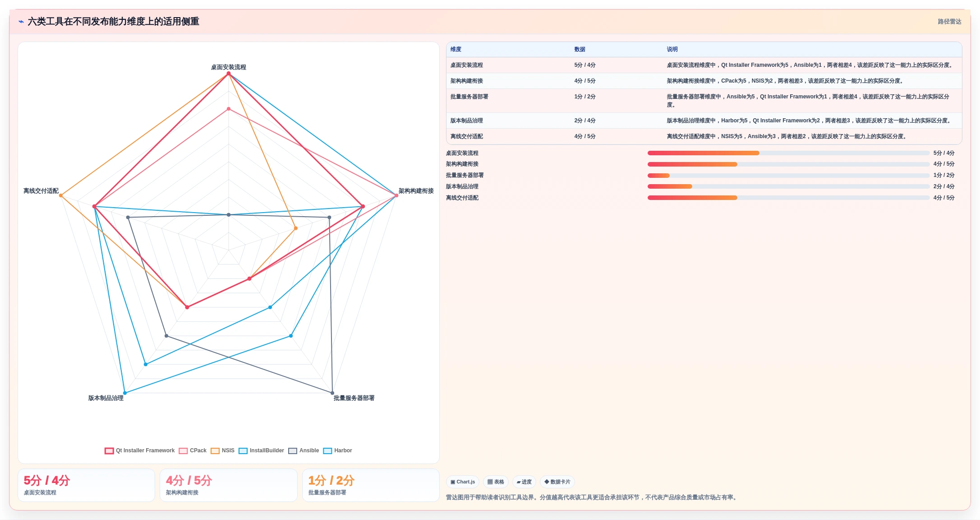
Task: Click the 批量服务器部署 progress bar
Action: point(788,176)
